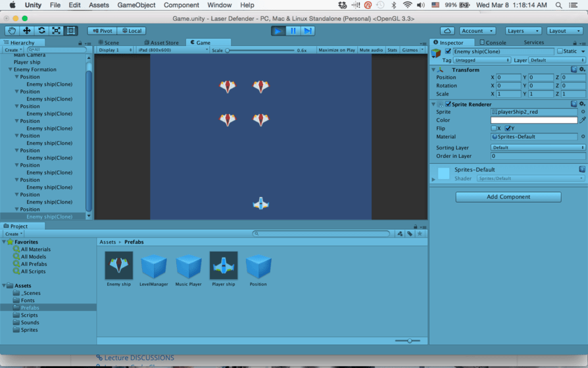The height and width of the screenshot is (368, 588).
Task: Click the Add Component button
Action: tap(508, 197)
